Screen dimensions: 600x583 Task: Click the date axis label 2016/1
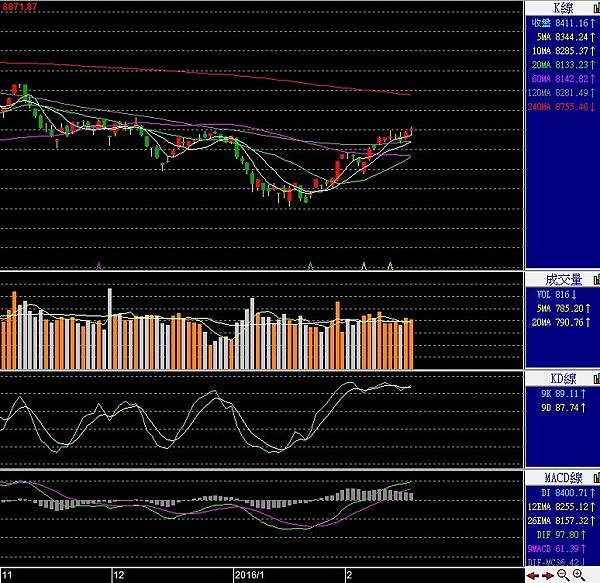click(249, 575)
